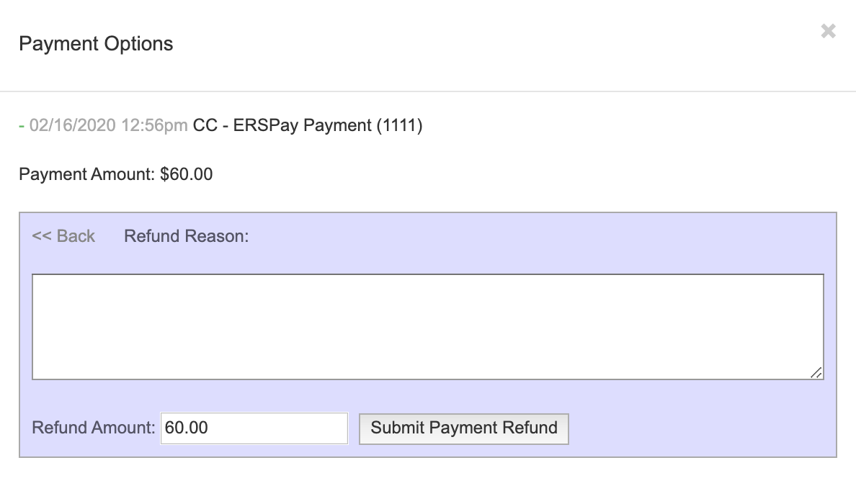Click the (1111) card number suffix
This screenshot has width=856, height=504.
point(399,126)
